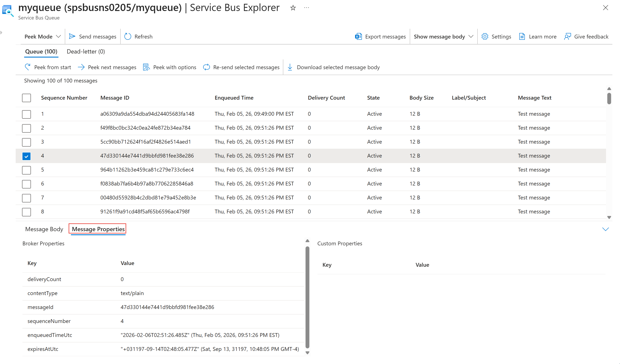The width and height of the screenshot is (620, 364).
Task: Toggle the select-all header checkbox
Action: (26, 98)
